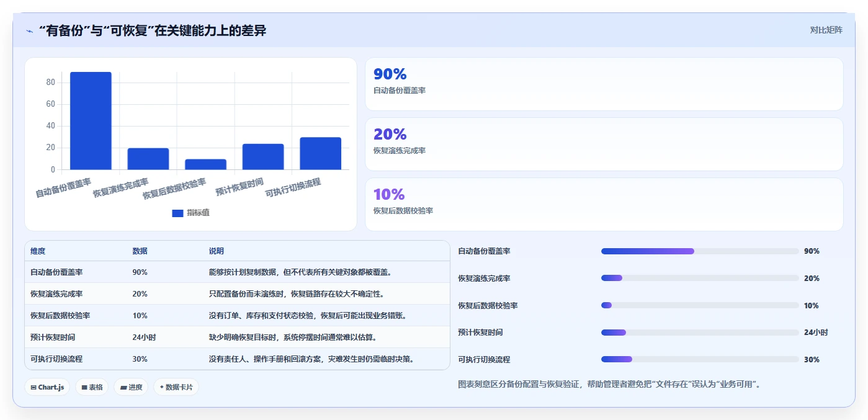868x420 pixels.
Task: Click description 缺少明确恢复目标时 in the table
Action: (x=293, y=337)
